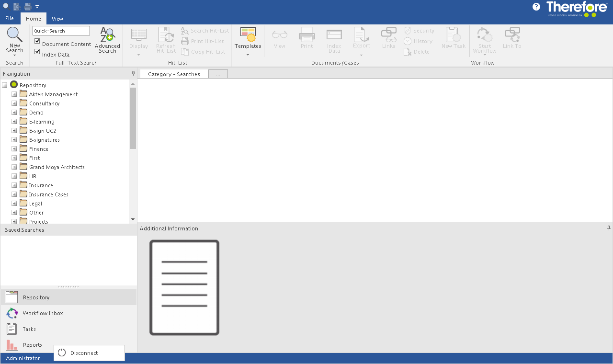Pin the Navigation panel
This screenshot has width=613, height=364.
click(x=133, y=74)
